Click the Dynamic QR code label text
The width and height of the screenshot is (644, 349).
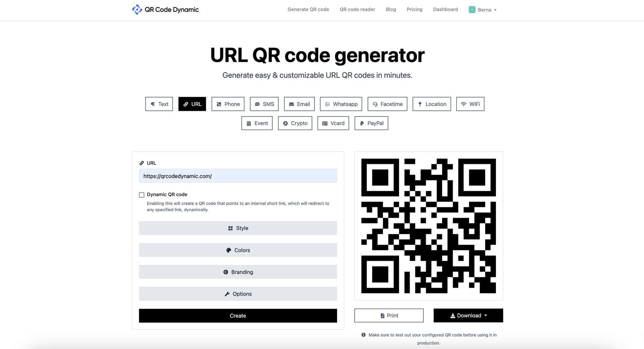167,194
